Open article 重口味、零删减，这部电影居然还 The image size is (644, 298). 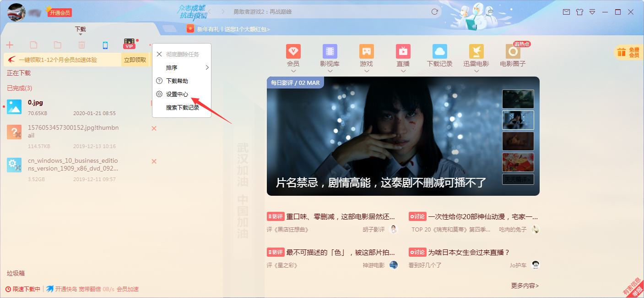[341, 216]
